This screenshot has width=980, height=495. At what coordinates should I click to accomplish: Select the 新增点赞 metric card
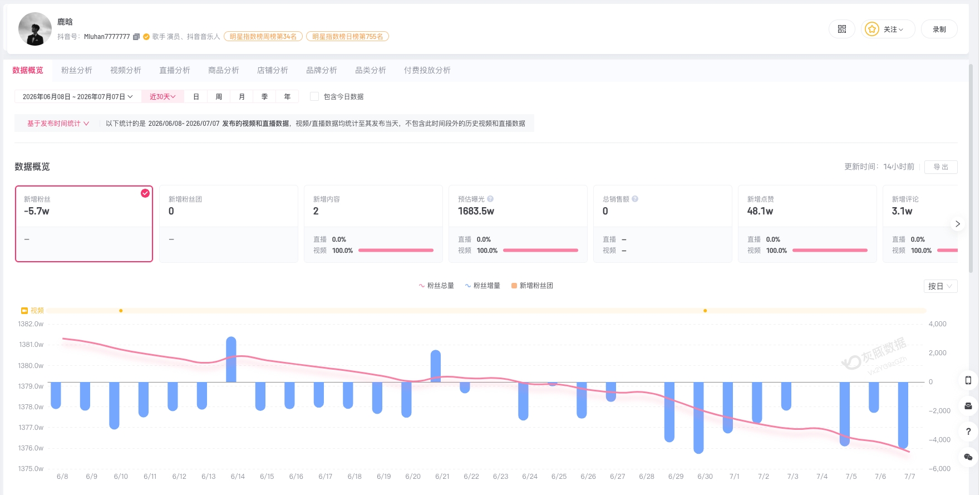pos(807,224)
